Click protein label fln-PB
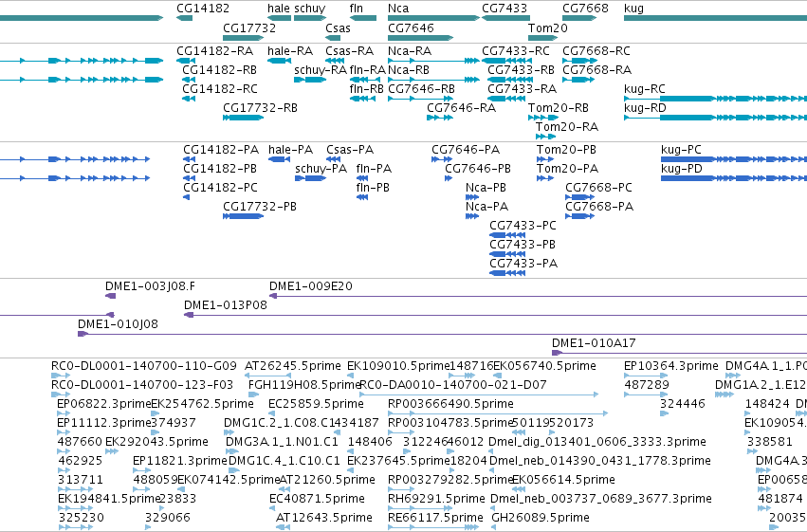 373,188
